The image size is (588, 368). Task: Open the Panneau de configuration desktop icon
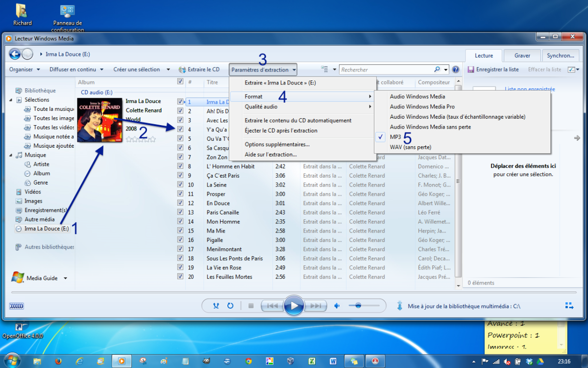67,18
